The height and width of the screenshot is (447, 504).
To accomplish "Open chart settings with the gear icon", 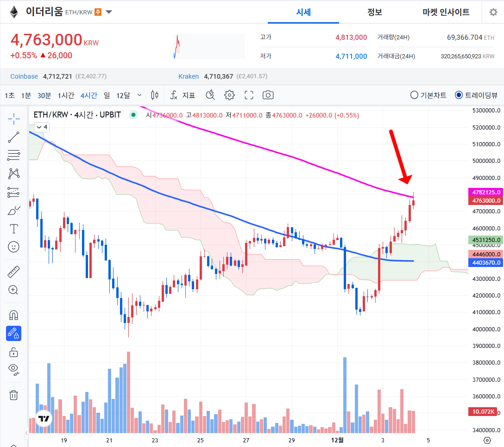I will [x=229, y=95].
